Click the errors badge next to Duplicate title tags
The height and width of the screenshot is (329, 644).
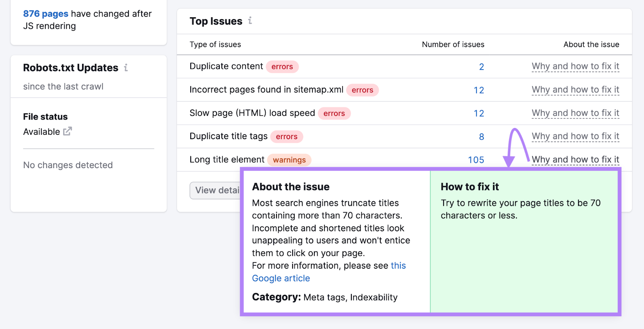(287, 137)
